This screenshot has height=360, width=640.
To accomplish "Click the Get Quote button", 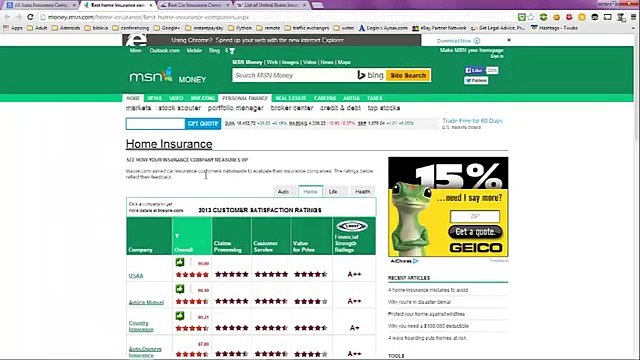I will [203, 124].
